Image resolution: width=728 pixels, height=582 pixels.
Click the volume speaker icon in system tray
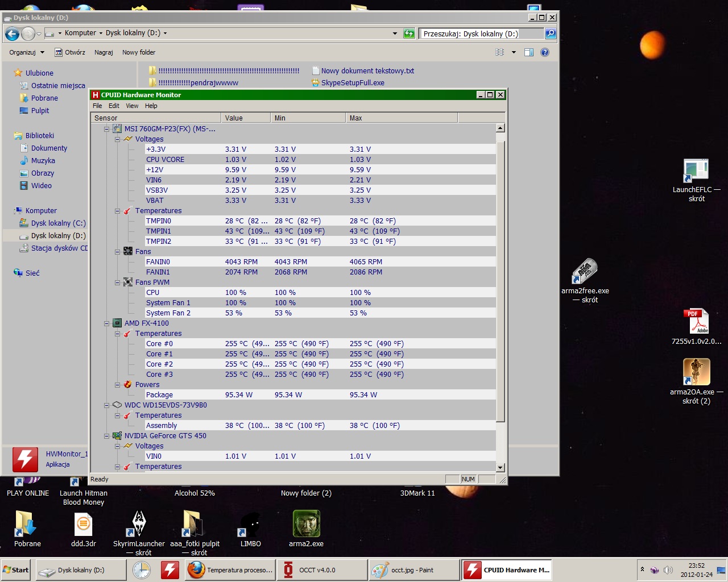tap(668, 570)
